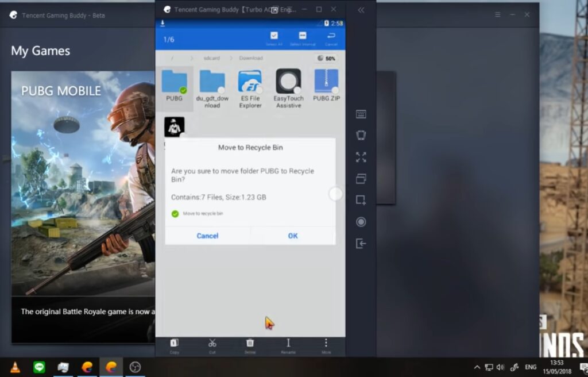Open the Download folder in breadcrumb path

[x=252, y=58]
